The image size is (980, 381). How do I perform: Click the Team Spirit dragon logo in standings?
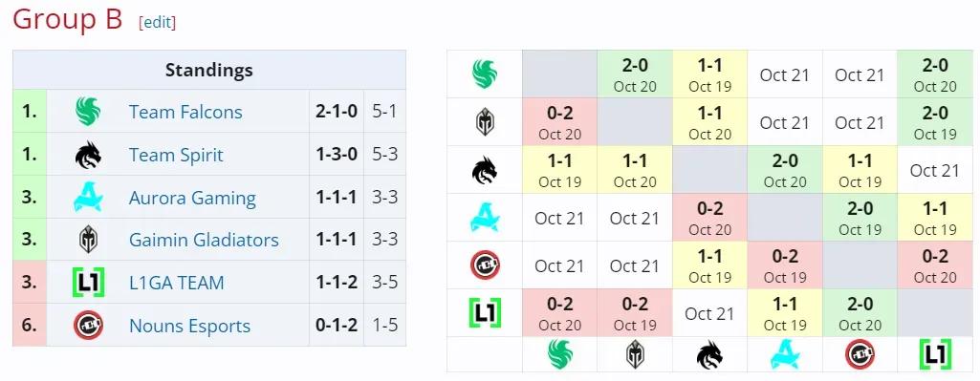tap(88, 155)
